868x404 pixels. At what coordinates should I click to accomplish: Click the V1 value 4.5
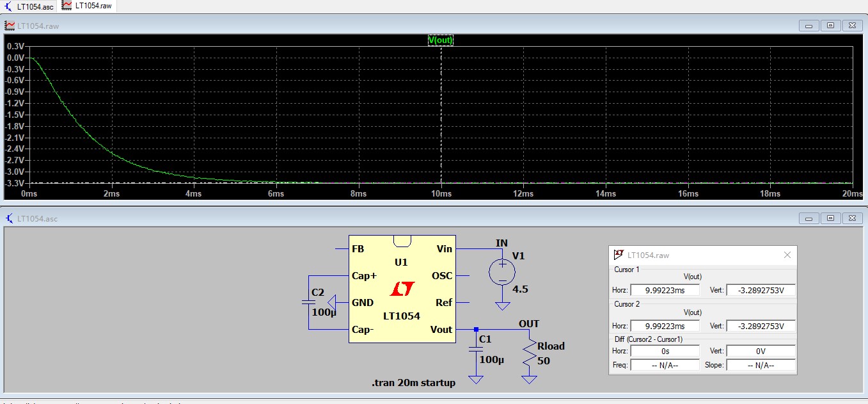coord(520,289)
